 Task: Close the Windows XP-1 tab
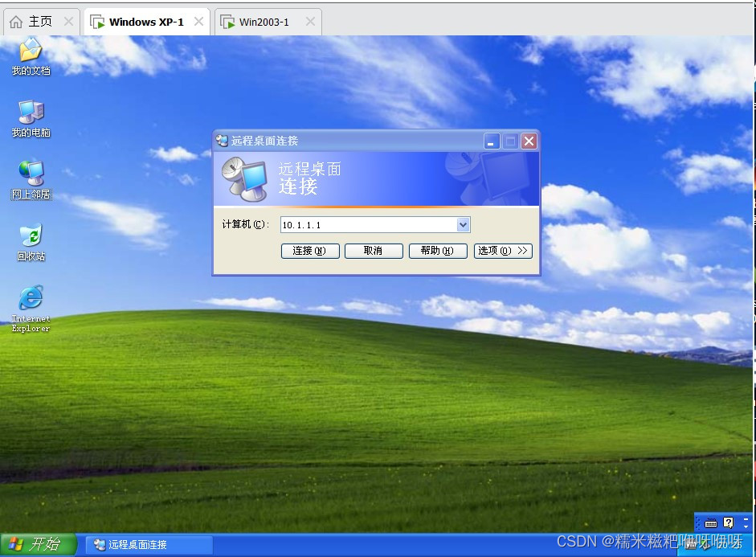[x=198, y=21]
